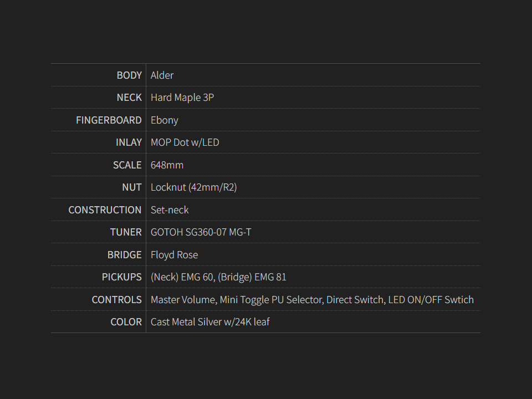Select the Floyd Rose bridge value
This screenshot has width=532, height=399.
(174, 255)
